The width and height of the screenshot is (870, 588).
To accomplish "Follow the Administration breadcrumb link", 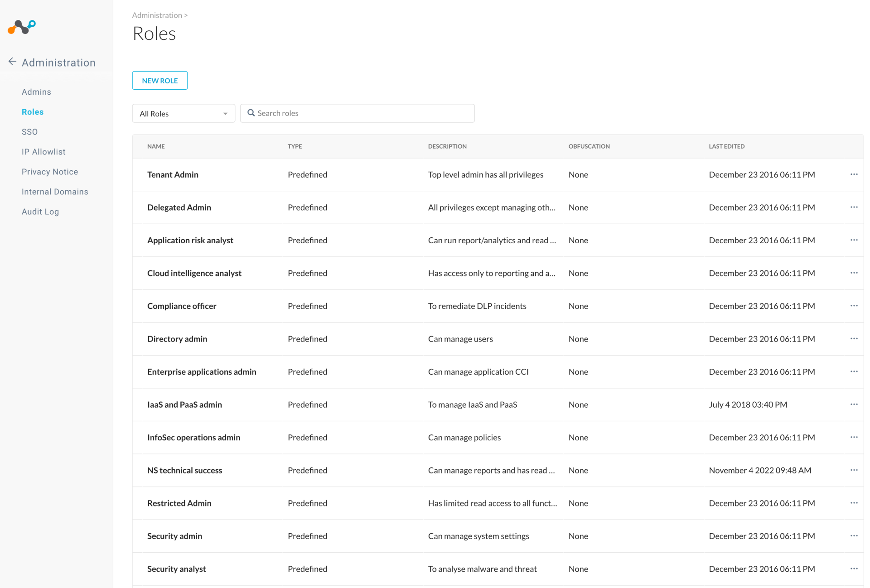I will [157, 15].
